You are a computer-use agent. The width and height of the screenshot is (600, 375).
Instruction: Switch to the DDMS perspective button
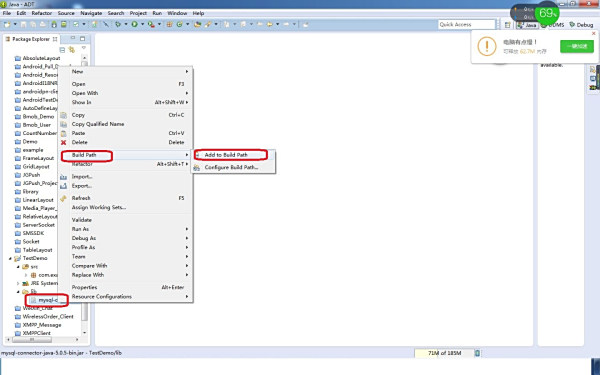tap(553, 25)
